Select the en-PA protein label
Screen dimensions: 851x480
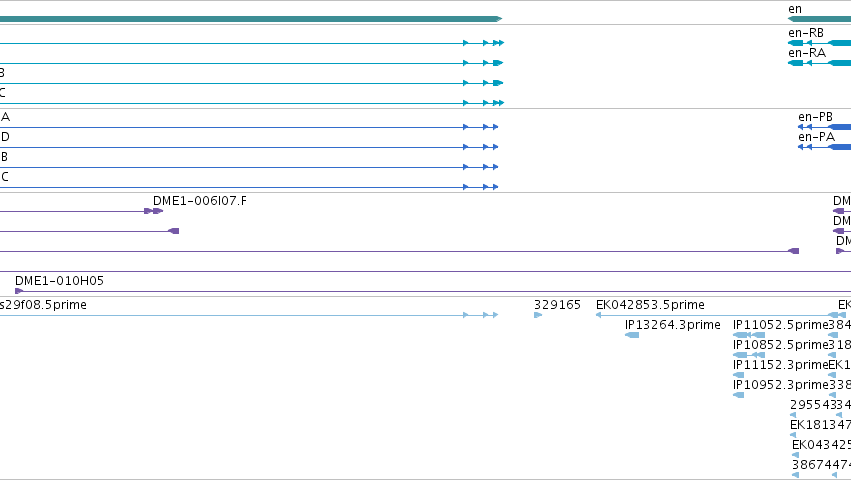point(816,137)
